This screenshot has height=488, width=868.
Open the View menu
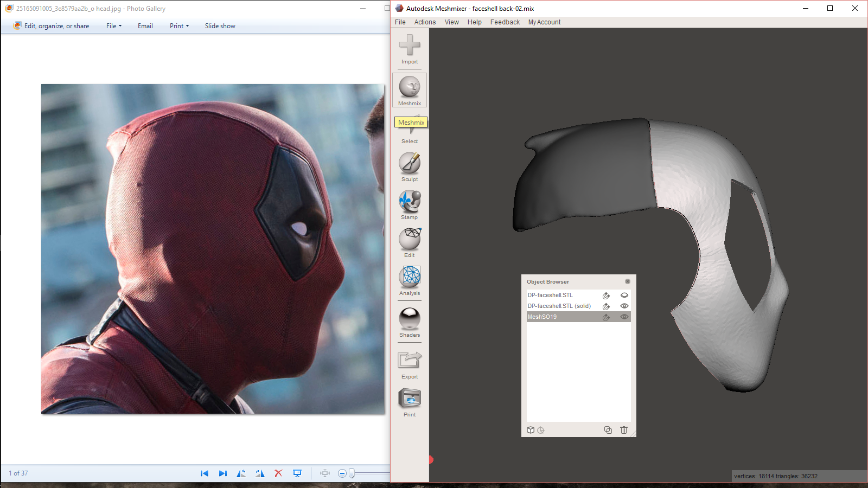452,22
